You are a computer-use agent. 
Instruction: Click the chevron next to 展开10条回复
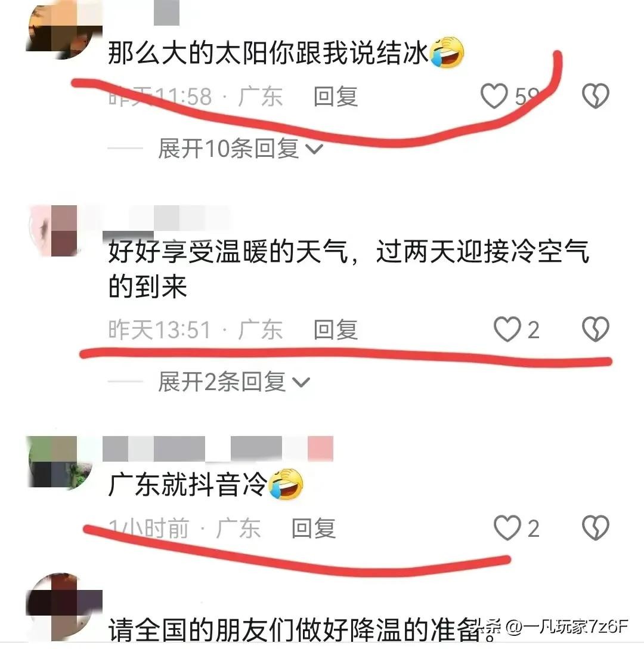pos(314,149)
